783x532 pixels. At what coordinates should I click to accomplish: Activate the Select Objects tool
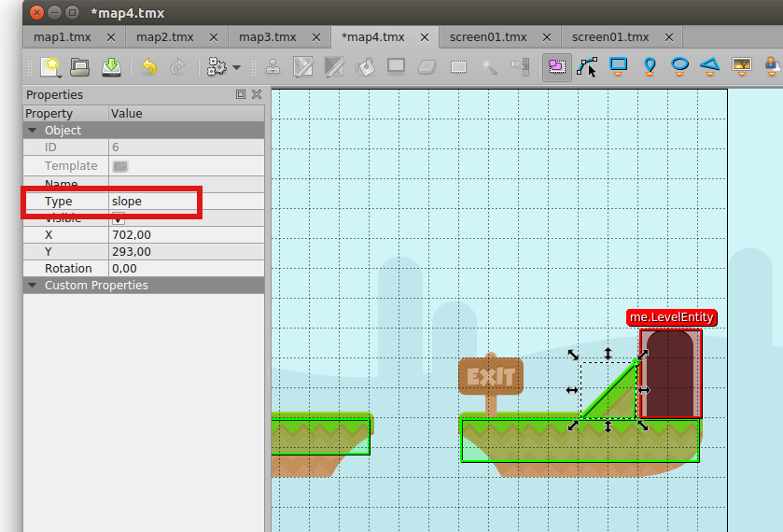pos(557,66)
